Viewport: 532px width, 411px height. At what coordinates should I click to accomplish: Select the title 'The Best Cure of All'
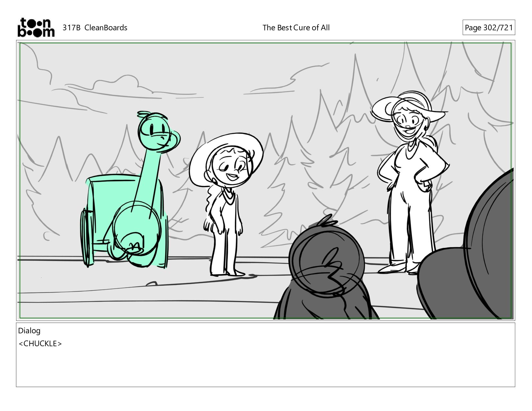[296, 28]
